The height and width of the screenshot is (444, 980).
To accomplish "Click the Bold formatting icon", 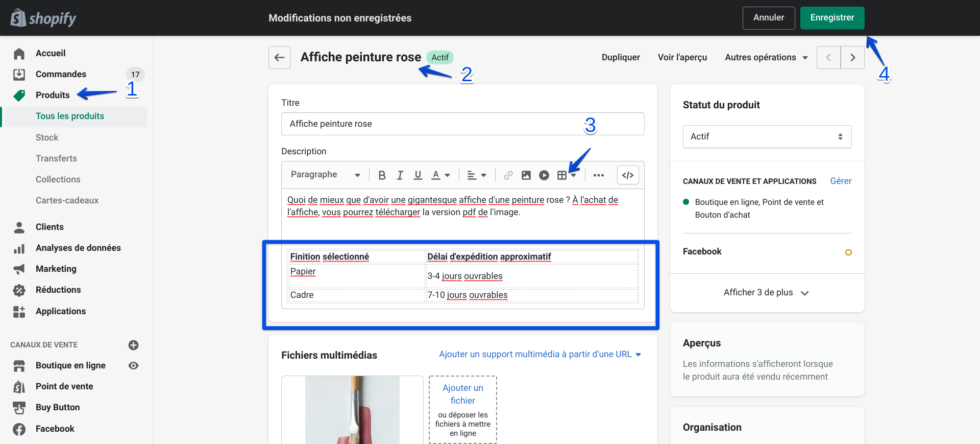I will pyautogui.click(x=382, y=175).
